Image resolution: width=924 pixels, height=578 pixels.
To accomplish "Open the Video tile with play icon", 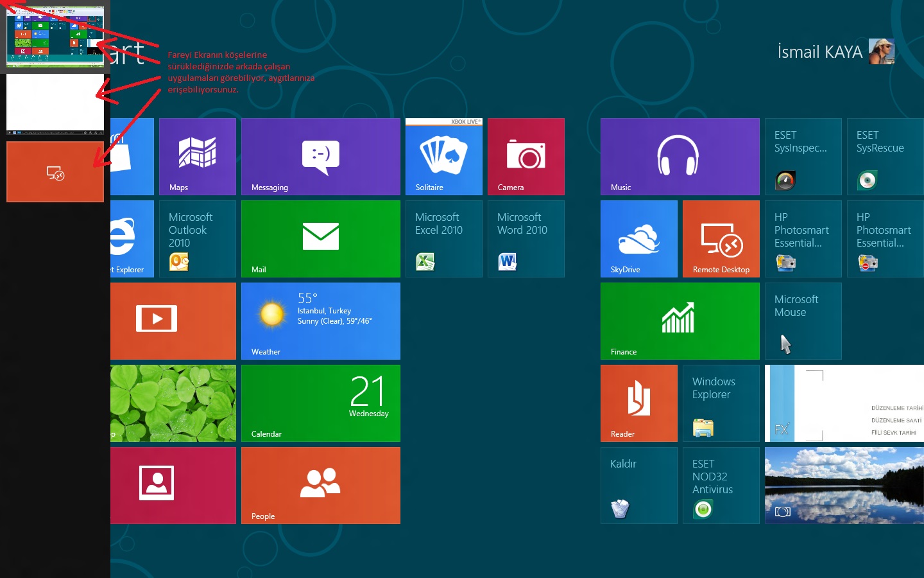I will [x=173, y=321].
